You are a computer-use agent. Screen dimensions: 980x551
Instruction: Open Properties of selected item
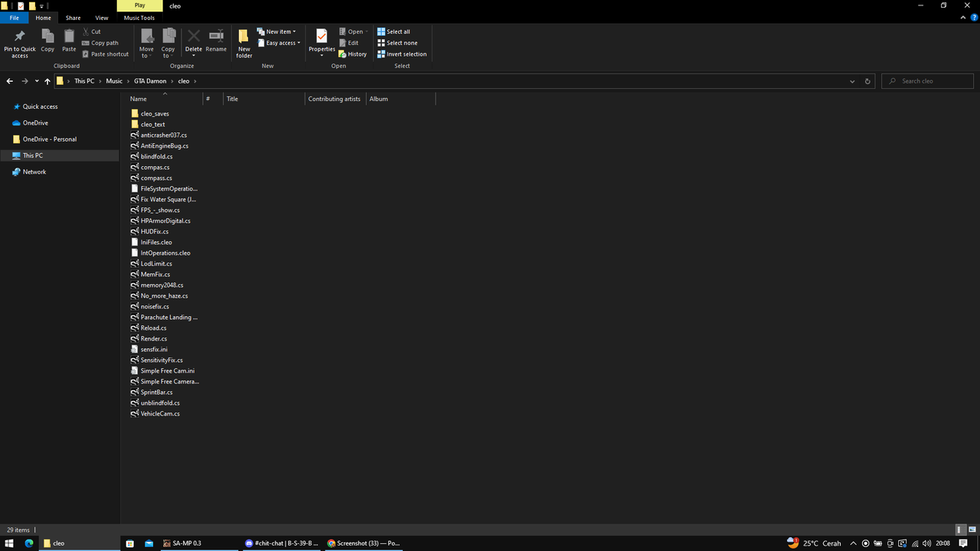click(x=322, y=42)
